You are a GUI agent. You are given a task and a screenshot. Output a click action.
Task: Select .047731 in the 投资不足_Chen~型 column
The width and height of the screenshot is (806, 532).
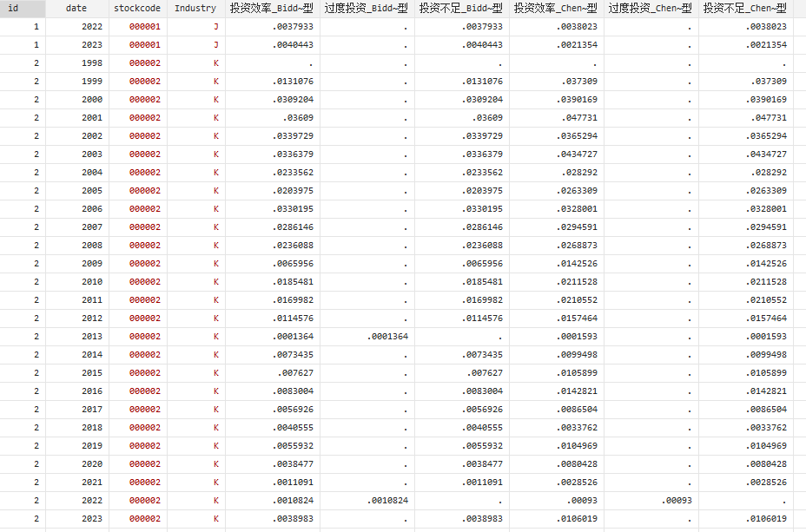768,118
